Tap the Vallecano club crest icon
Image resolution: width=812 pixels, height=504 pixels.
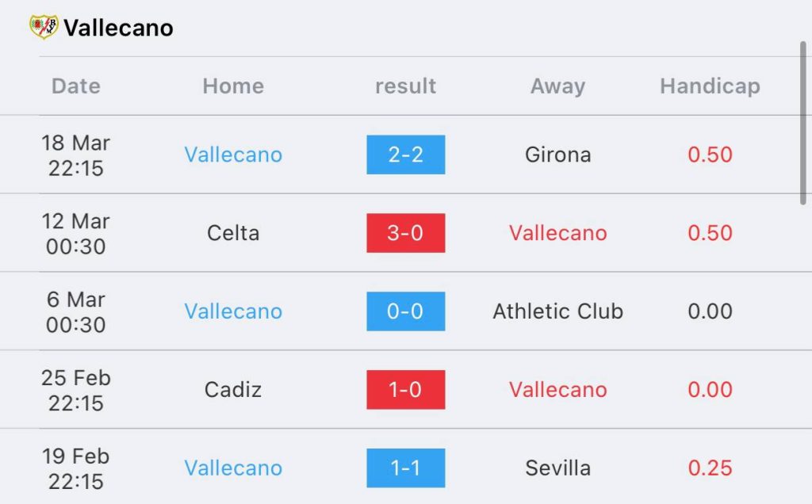44,27
